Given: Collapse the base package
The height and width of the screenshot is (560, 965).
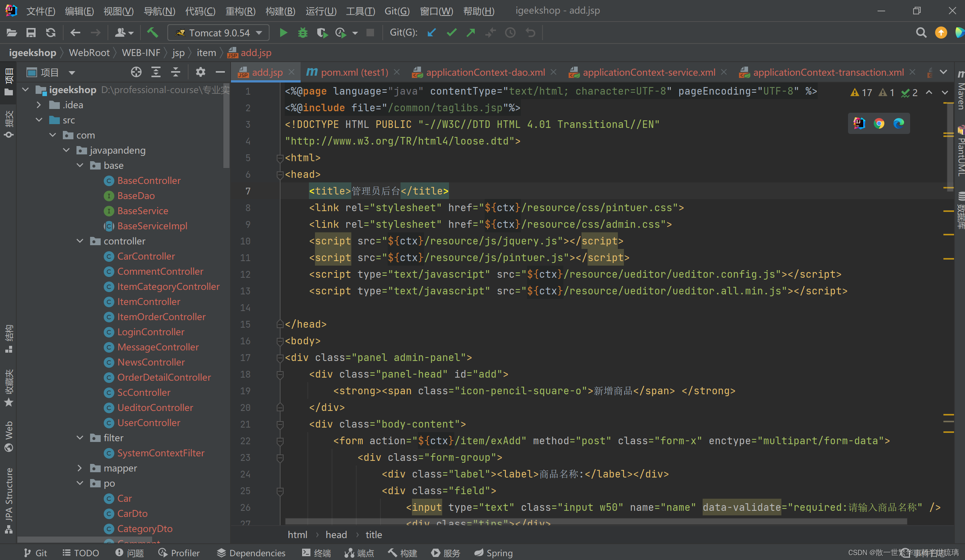Looking at the screenshot, I should 80,165.
